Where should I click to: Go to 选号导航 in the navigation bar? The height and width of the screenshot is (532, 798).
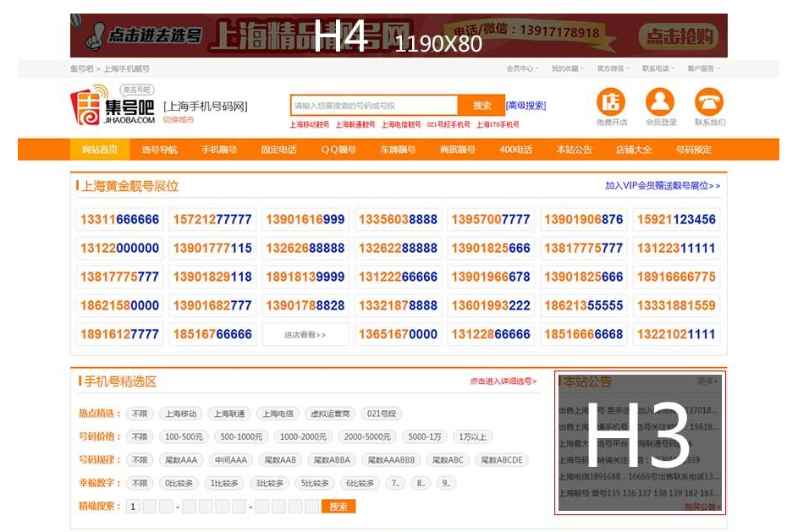[159, 150]
